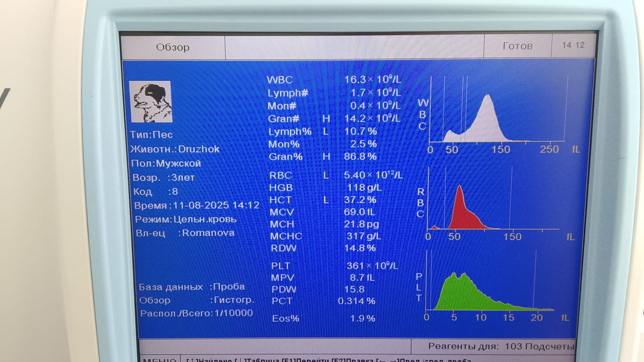Click the "Пол:Мужской" sex field
Screen dimensions: 644x362
pyautogui.click(x=166, y=163)
